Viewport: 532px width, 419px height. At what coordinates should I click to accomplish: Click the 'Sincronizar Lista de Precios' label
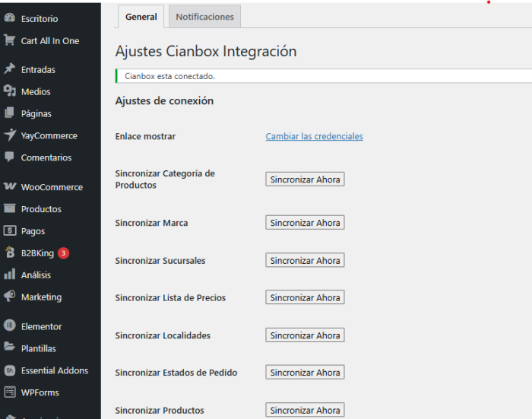click(170, 298)
